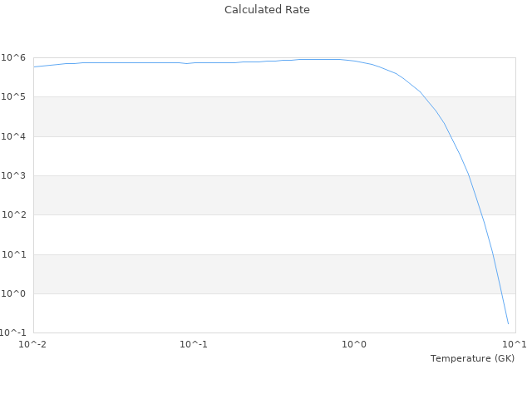Click the 10^1 label on the y-axis
The width and height of the screenshot is (532, 399).
13,254
